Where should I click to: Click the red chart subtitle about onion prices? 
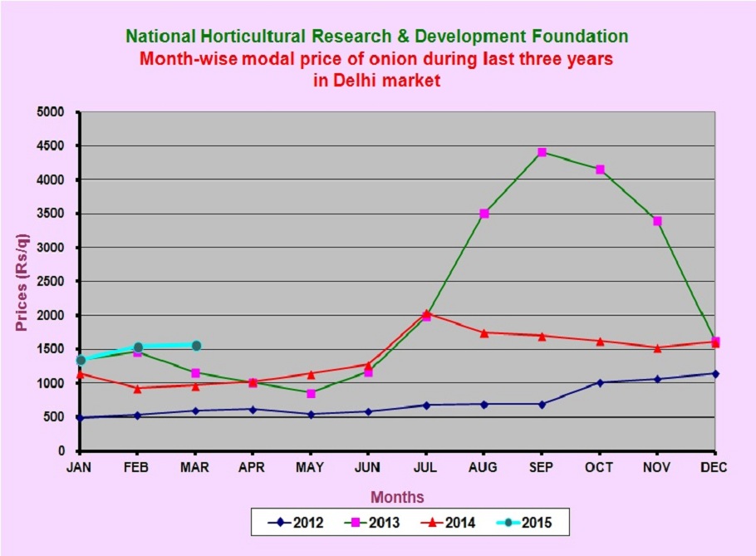pos(376,59)
